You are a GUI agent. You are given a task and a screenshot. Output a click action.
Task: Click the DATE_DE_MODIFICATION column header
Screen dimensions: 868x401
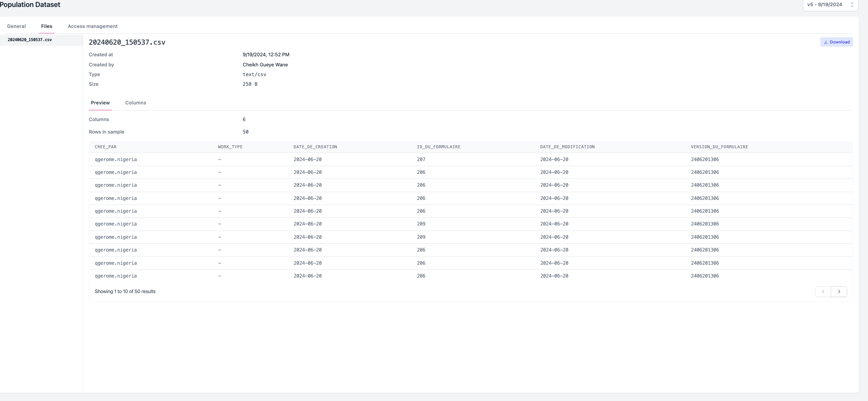[x=567, y=147]
